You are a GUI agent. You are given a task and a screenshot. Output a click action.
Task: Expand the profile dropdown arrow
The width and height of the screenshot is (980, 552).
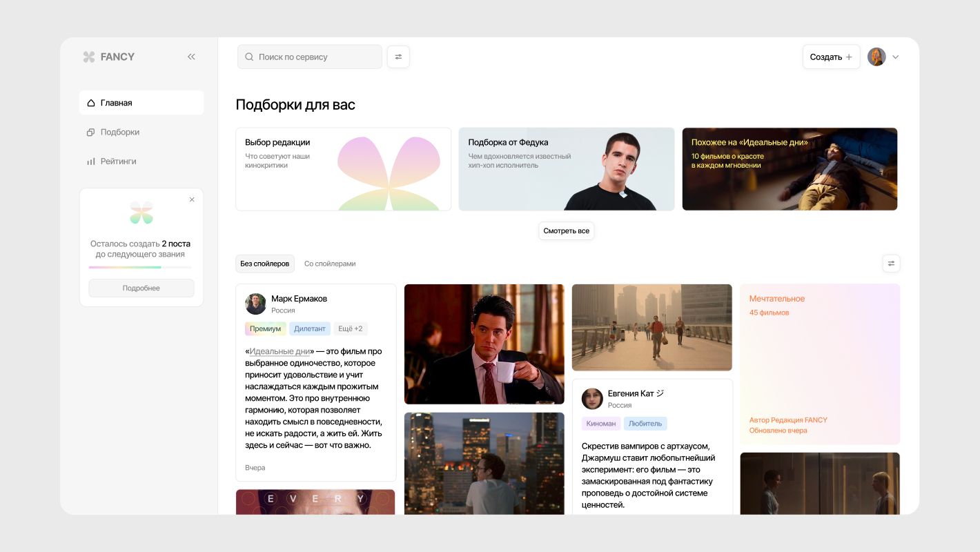coord(896,57)
